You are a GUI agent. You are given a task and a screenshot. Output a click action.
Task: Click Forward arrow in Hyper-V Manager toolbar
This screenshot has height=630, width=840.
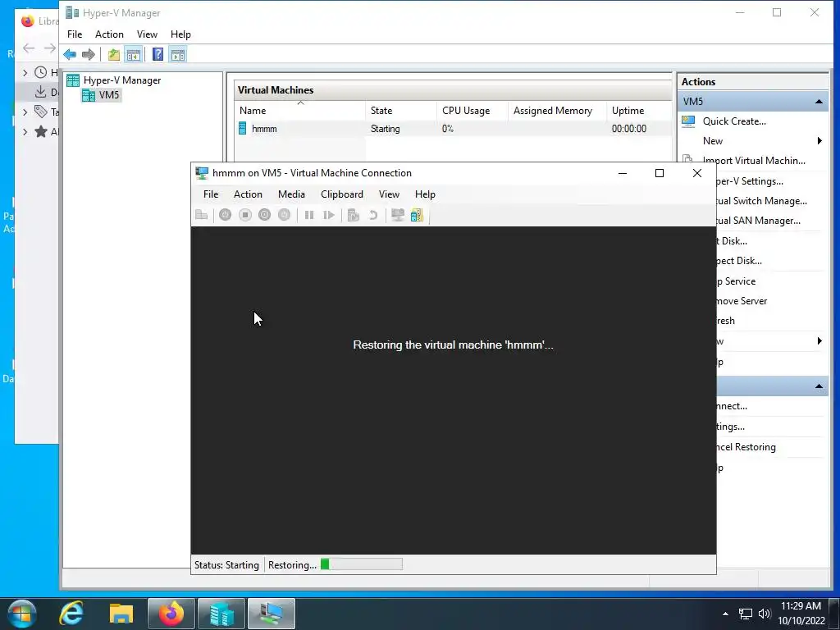coord(89,54)
